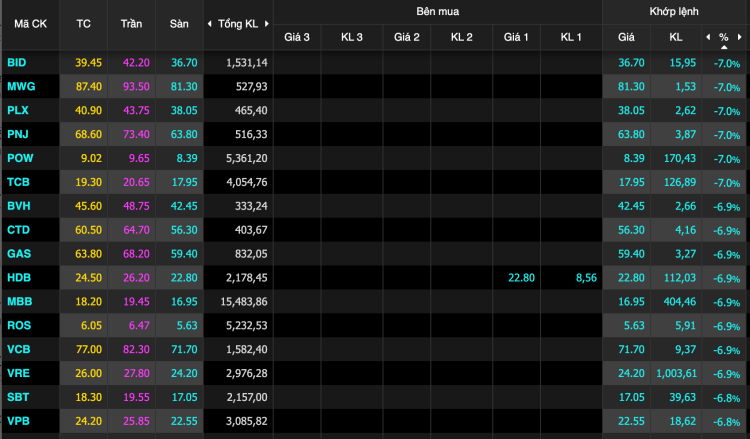Click the KL 3 column header
Image resolution: width=750 pixels, height=439 pixels.
pyautogui.click(x=352, y=37)
